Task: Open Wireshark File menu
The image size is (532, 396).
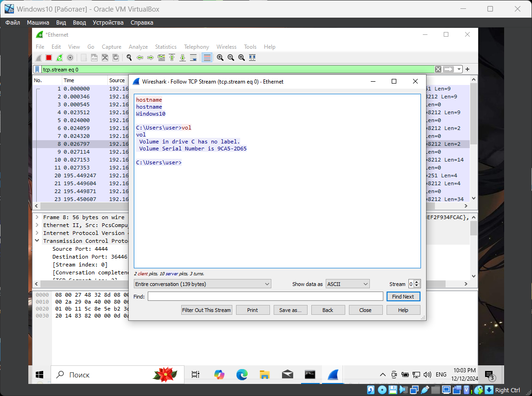Action: coord(40,47)
